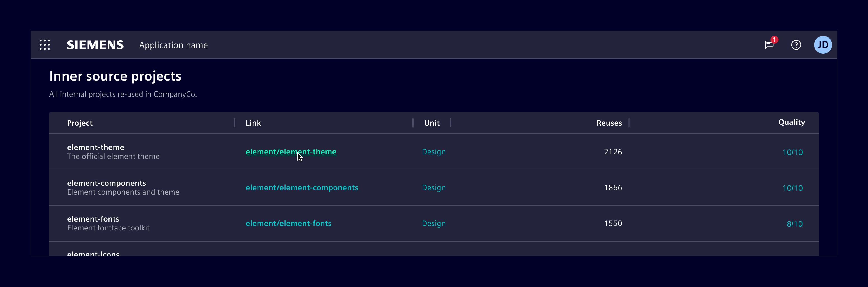Click the Siemens logo
Screen dimensions: 868x287
click(95, 45)
